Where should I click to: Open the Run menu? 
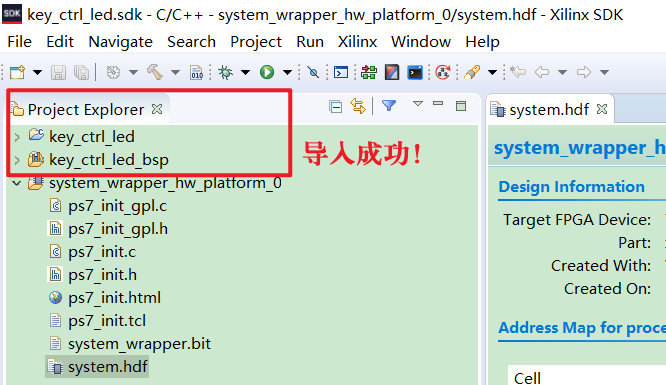click(310, 42)
